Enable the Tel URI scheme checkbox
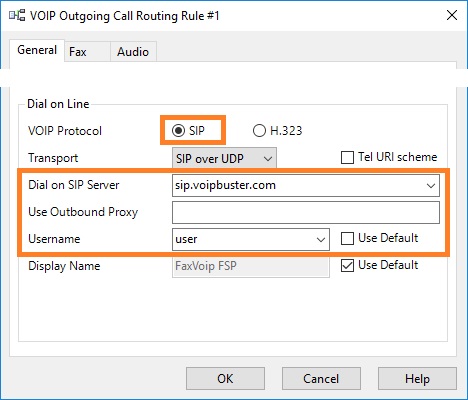Viewport: 468px width, 400px height. tap(347, 157)
